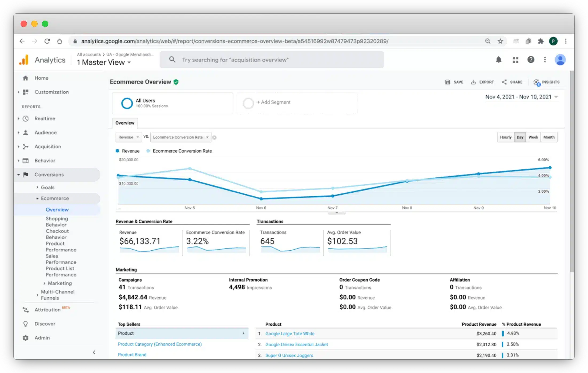Open the date range picker dropdown
This screenshot has height=373, width=588.
click(521, 97)
